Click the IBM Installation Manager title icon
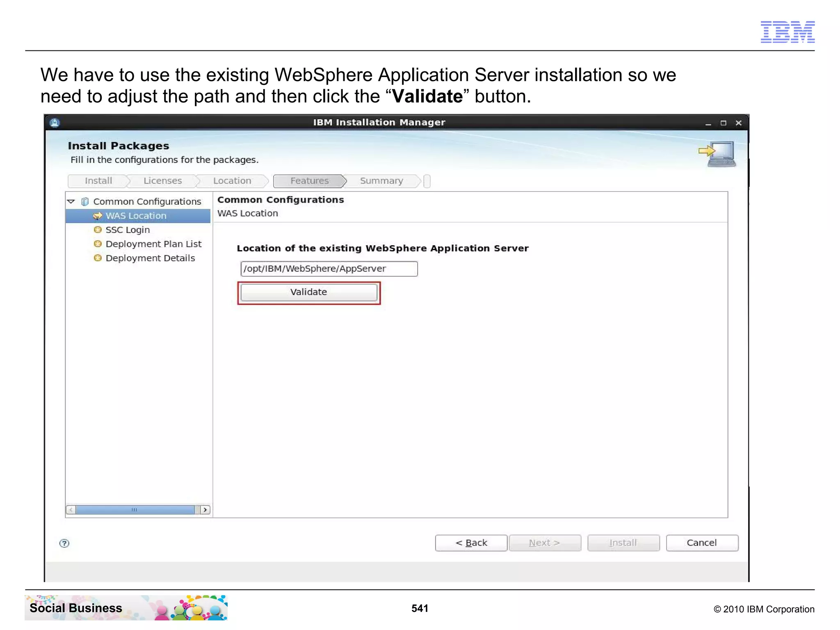840x630 pixels. pyautogui.click(x=55, y=122)
